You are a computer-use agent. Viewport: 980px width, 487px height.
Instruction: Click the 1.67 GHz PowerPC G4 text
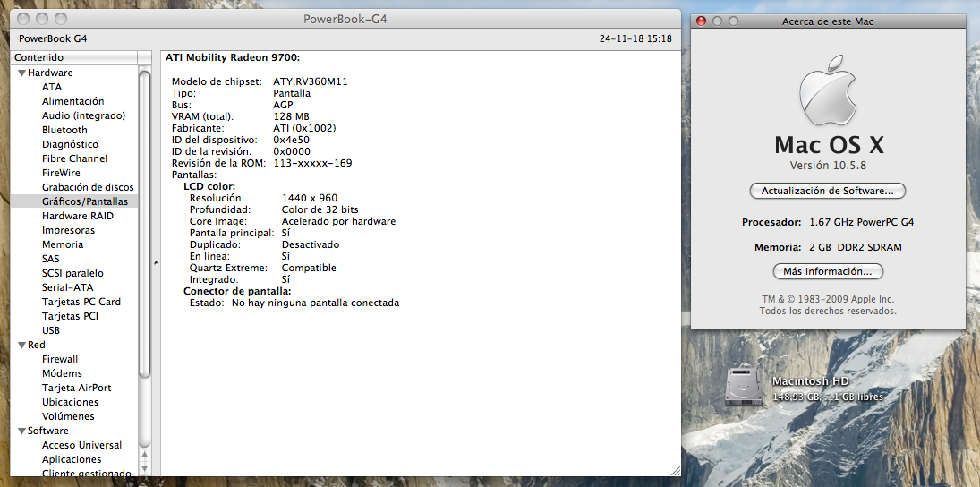861,223
